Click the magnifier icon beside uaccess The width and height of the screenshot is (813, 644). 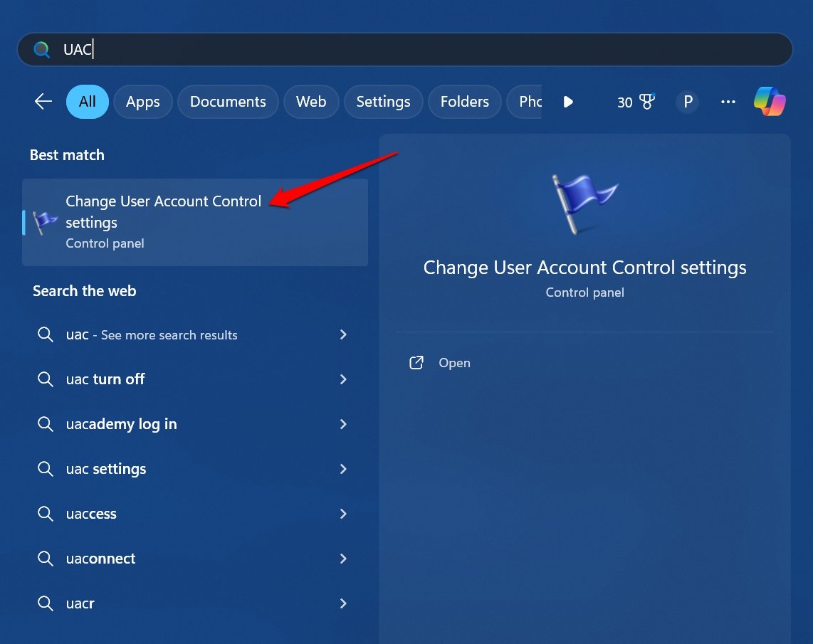click(46, 514)
